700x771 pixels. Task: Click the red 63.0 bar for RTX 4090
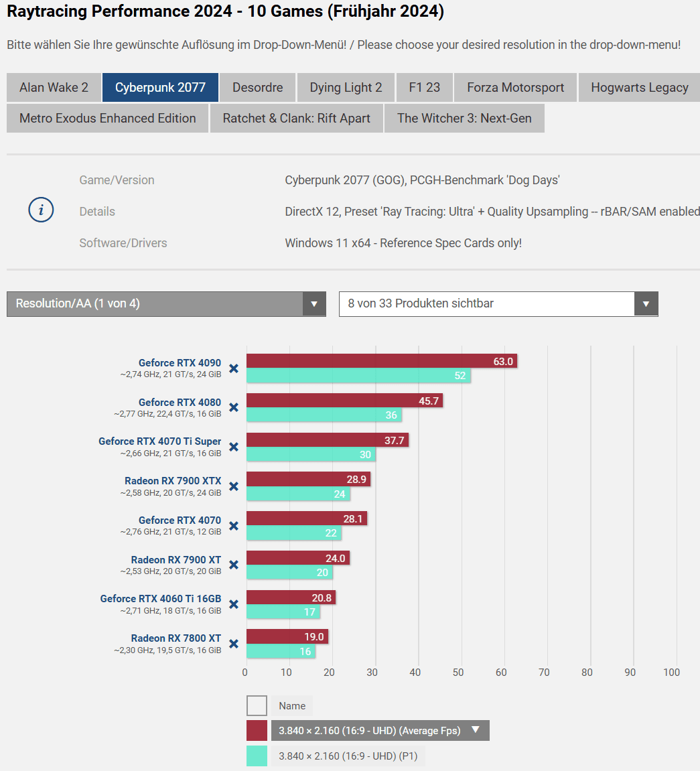[381, 361]
